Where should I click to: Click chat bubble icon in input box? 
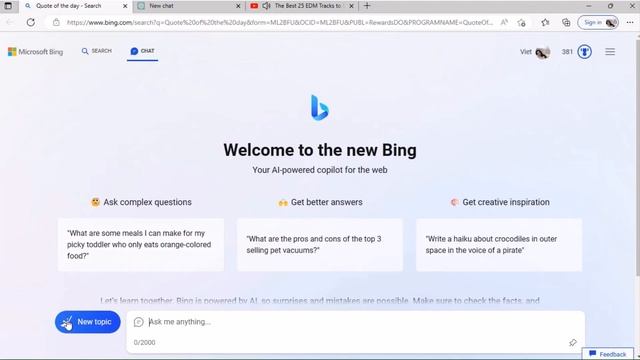point(139,322)
